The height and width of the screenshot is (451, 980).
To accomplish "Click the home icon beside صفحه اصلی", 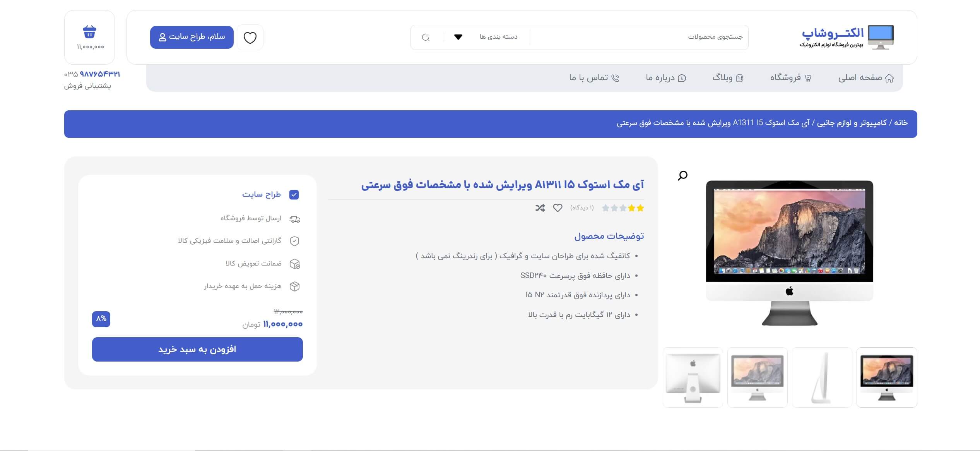I will click(889, 78).
